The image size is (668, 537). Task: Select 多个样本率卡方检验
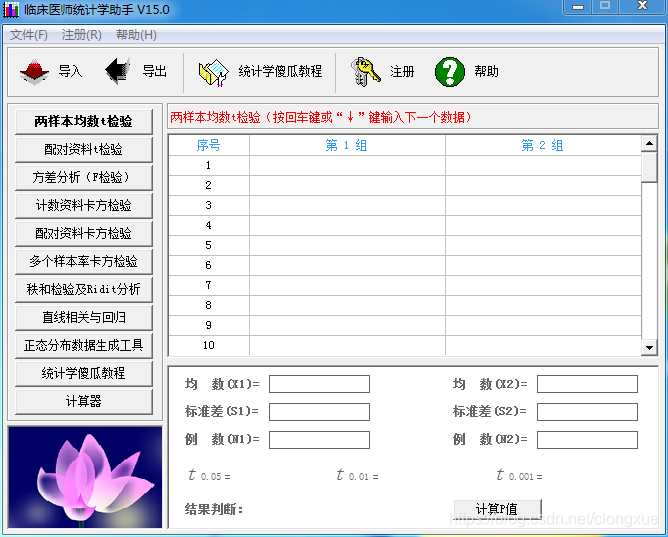tap(84, 261)
